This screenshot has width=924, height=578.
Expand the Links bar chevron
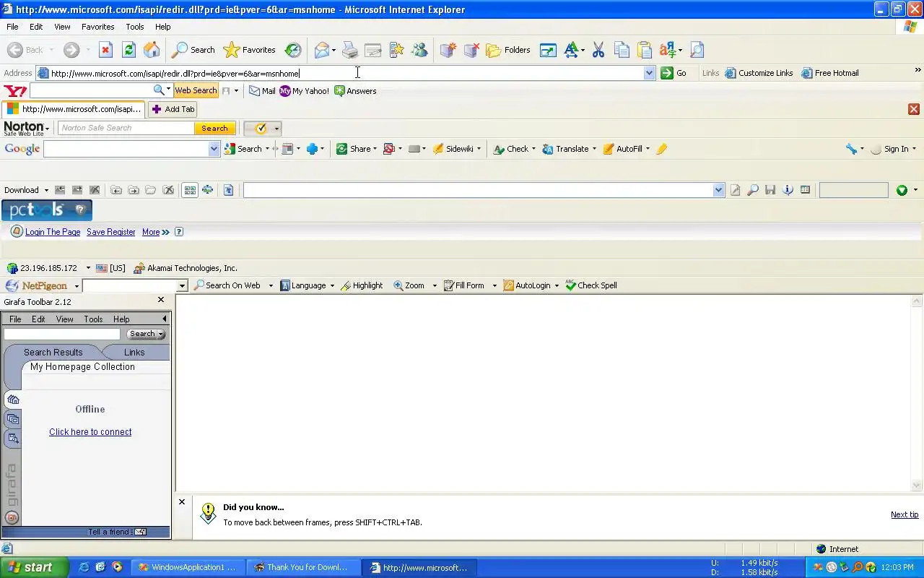pos(918,70)
